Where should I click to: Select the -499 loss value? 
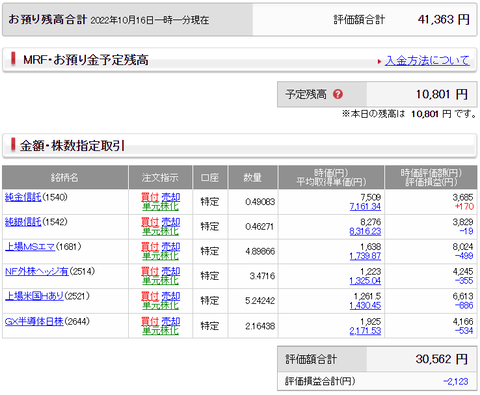coord(464,256)
